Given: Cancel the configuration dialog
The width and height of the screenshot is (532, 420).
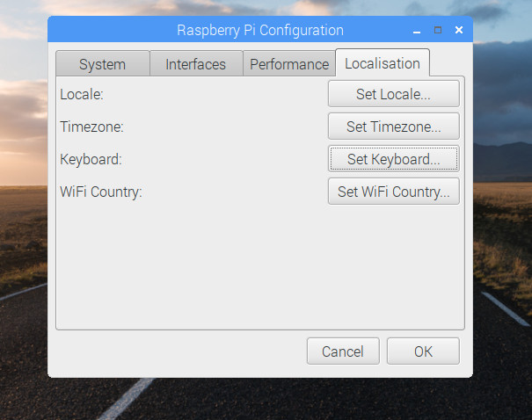Looking at the screenshot, I should pos(343,351).
